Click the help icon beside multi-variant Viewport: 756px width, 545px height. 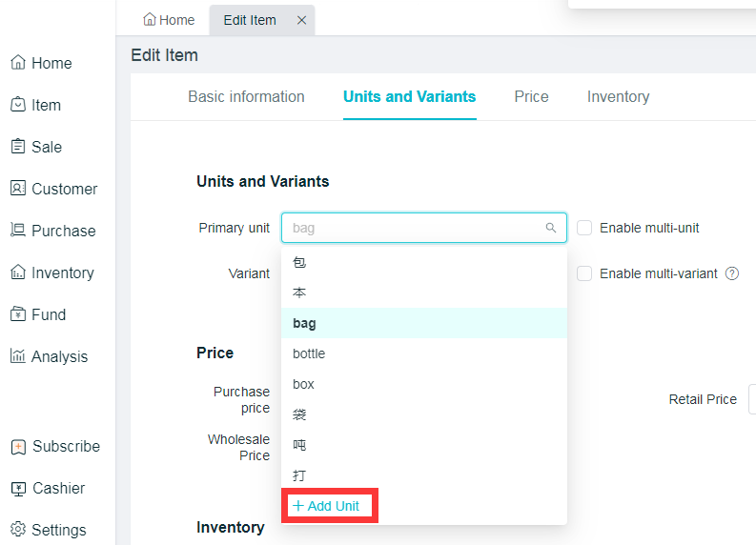(x=732, y=273)
